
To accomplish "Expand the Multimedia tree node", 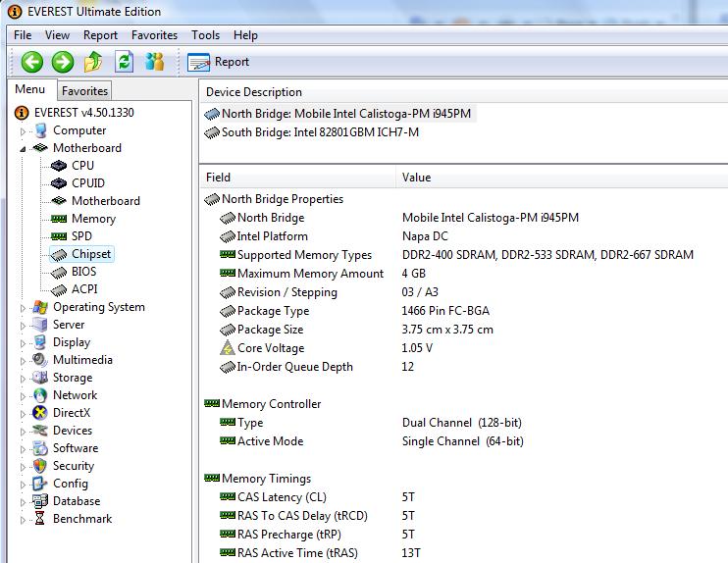I will tap(23, 361).
